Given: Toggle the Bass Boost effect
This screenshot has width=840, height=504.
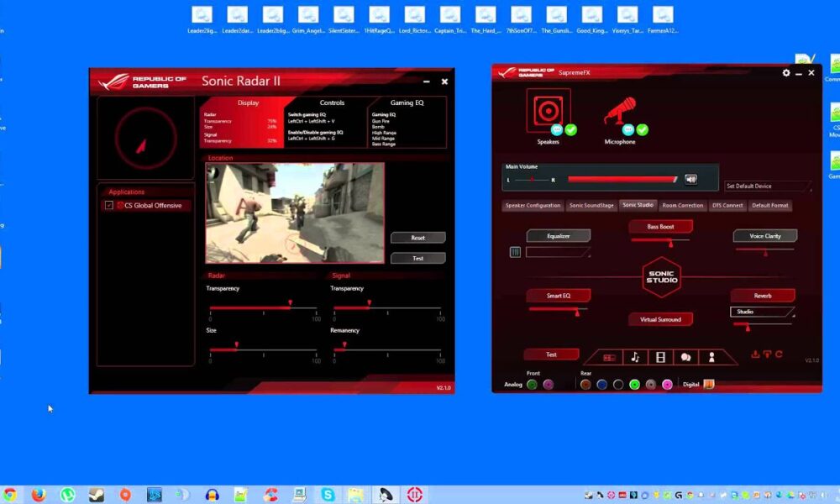Looking at the screenshot, I should [660, 227].
